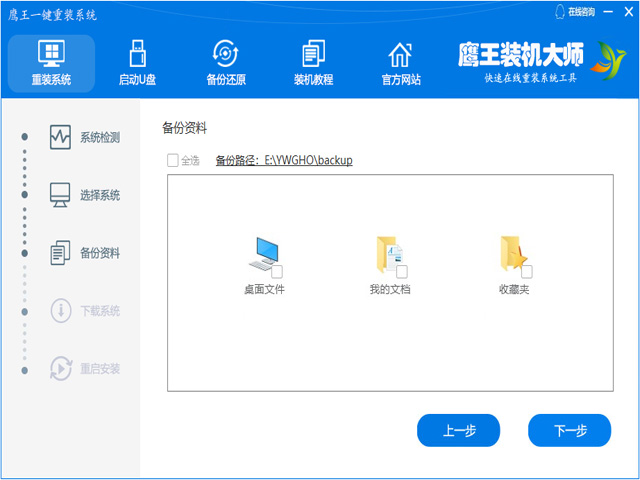Enable the 全选 select-all checkbox
Image resolution: width=640 pixels, height=480 pixels.
click(173, 160)
